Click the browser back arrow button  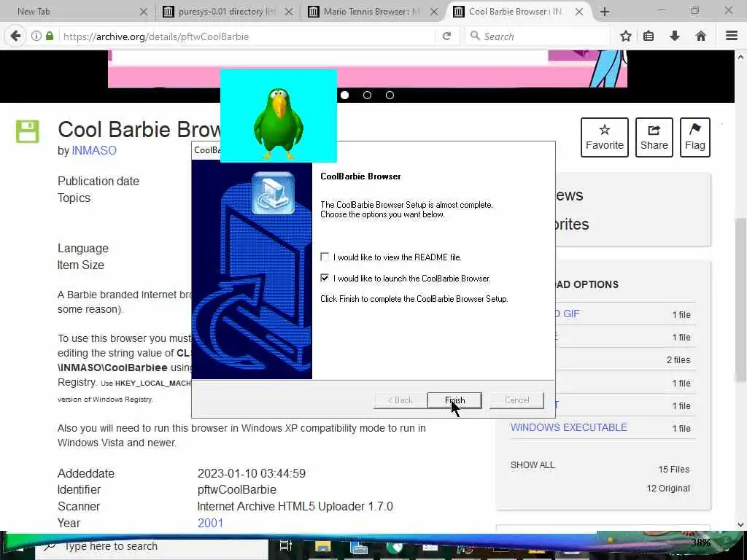click(x=16, y=36)
